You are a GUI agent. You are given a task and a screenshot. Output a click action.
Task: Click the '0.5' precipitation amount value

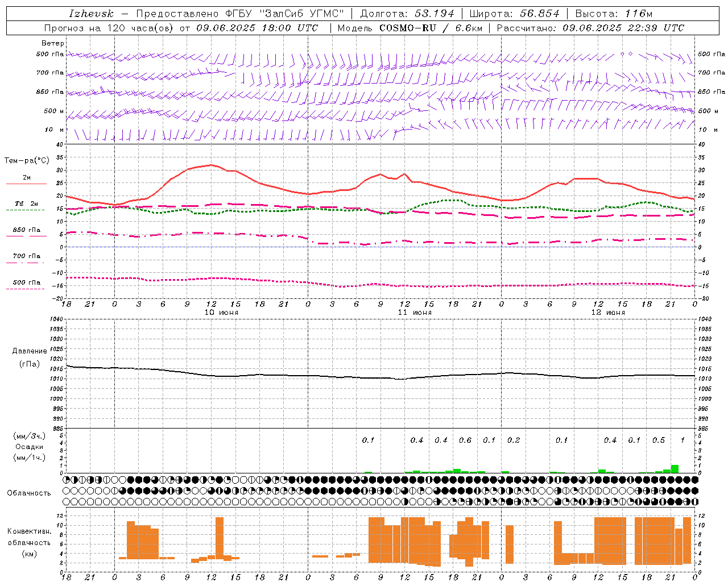pos(659,440)
